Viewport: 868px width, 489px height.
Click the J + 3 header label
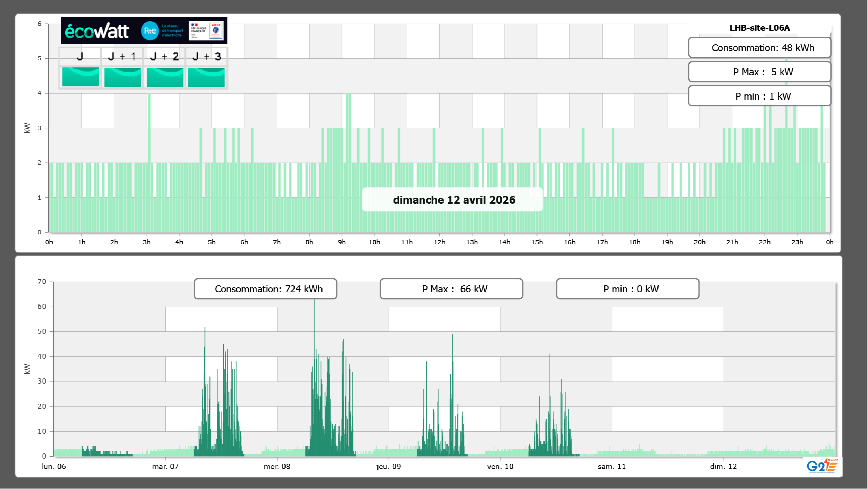coord(206,56)
